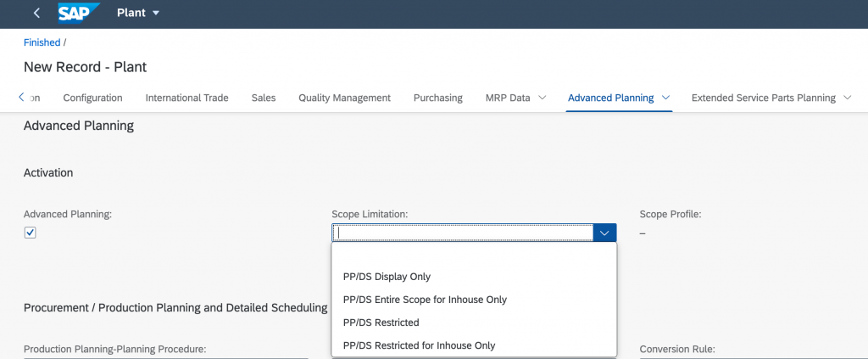The width and height of the screenshot is (868, 359).
Task: Click into the Scope Limitation input field
Action: (463, 233)
